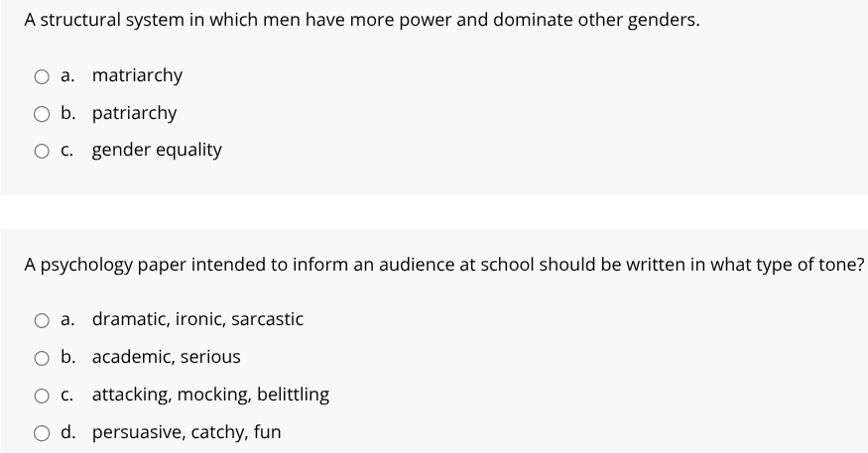Click letter 'd.' beside persuasive, catchy, fun
868x453 pixels.
pyautogui.click(x=68, y=432)
